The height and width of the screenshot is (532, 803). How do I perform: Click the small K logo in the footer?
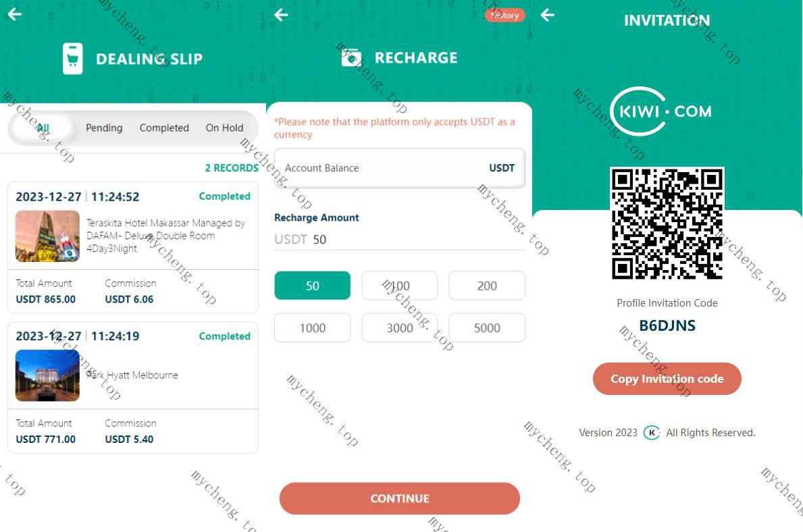[652, 433]
